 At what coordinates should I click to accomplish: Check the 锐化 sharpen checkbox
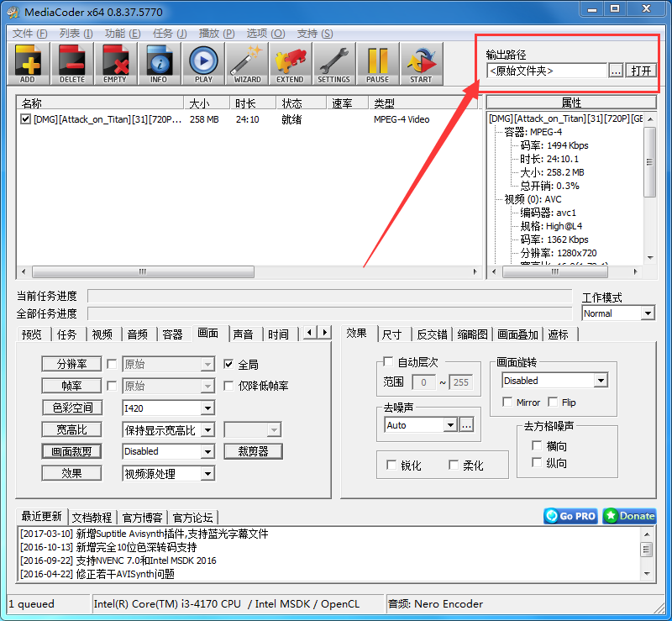click(391, 465)
